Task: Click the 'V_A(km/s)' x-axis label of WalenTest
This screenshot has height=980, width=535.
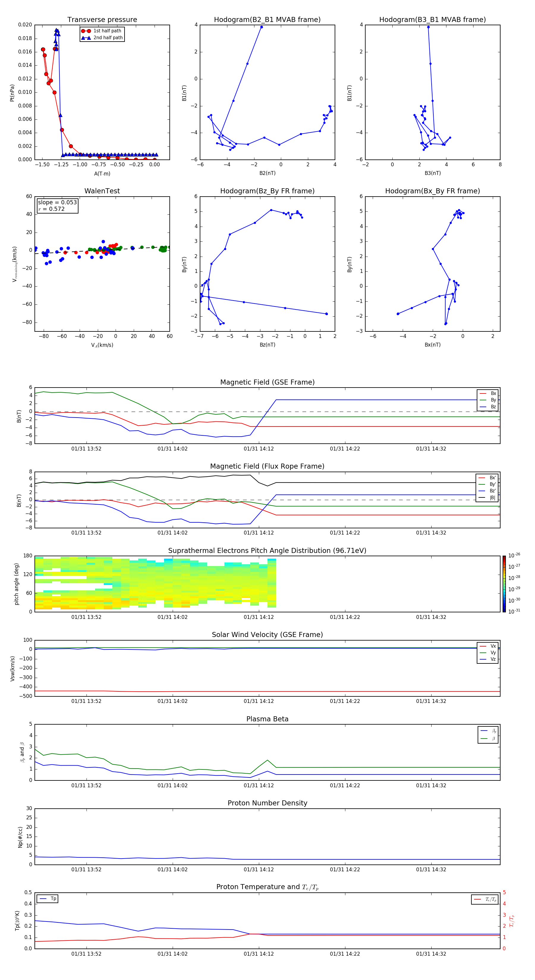Action: point(102,345)
